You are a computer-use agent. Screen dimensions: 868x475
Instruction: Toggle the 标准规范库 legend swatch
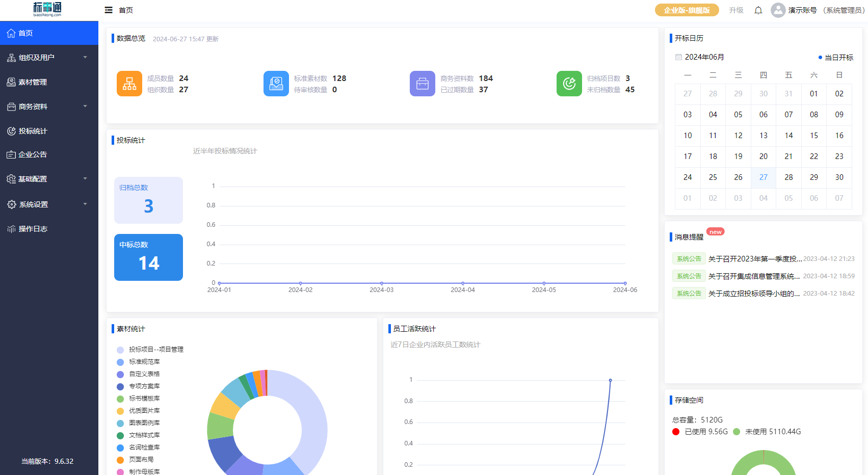pyautogui.click(x=120, y=362)
